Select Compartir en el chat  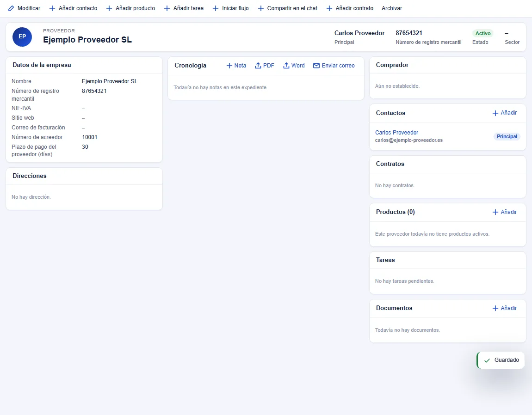(x=288, y=8)
